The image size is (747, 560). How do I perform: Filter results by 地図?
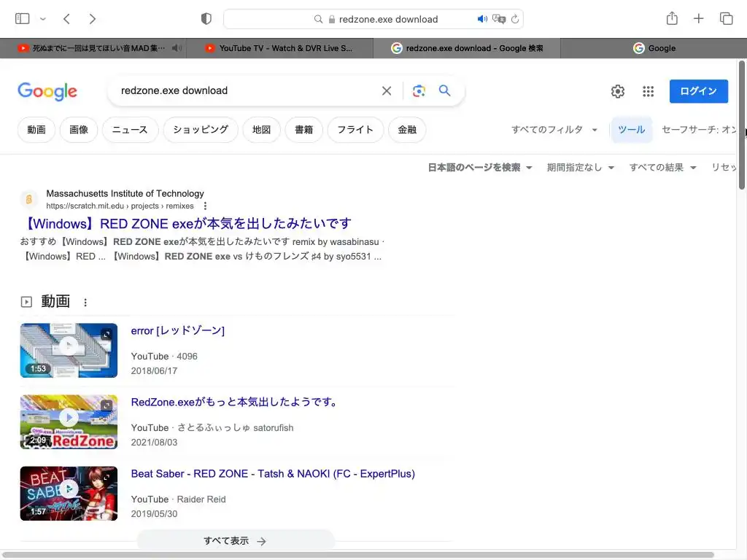[262, 130]
